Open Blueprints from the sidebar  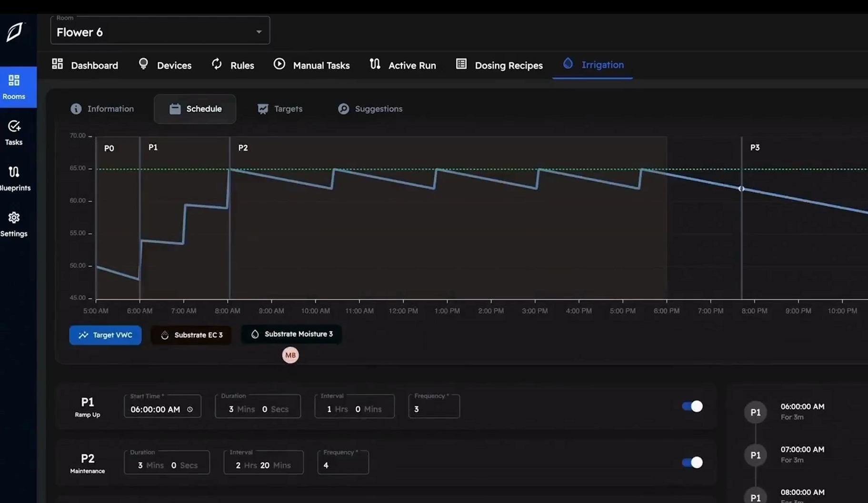[x=14, y=178]
